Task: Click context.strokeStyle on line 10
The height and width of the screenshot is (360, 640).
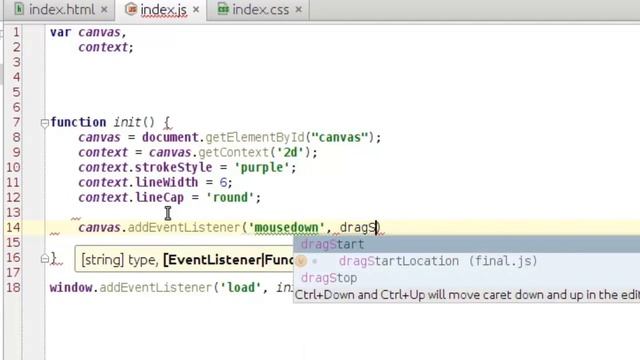Action: point(145,167)
